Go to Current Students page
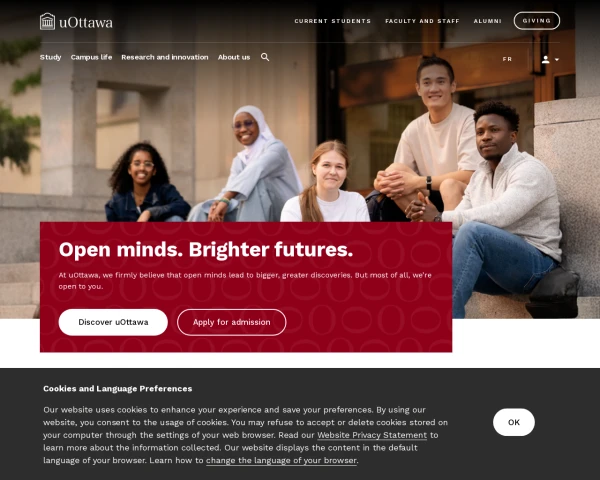Image resolution: width=600 pixels, height=480 pixels. (x=333, y=21)
